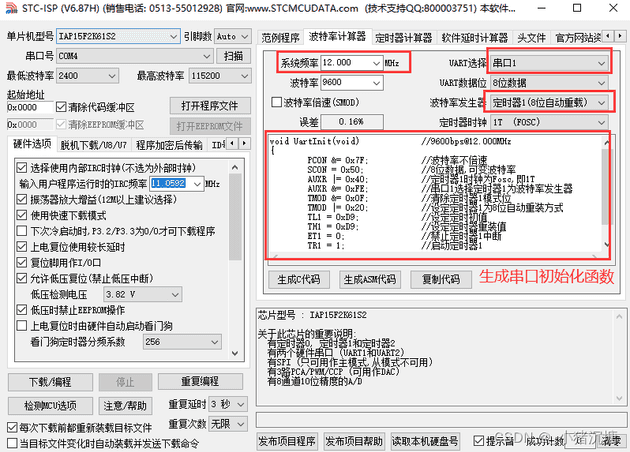Screen dimensions: 630x452
Task: Switch to 波特率计算器 tab
Action: click(x=338, y=37)
